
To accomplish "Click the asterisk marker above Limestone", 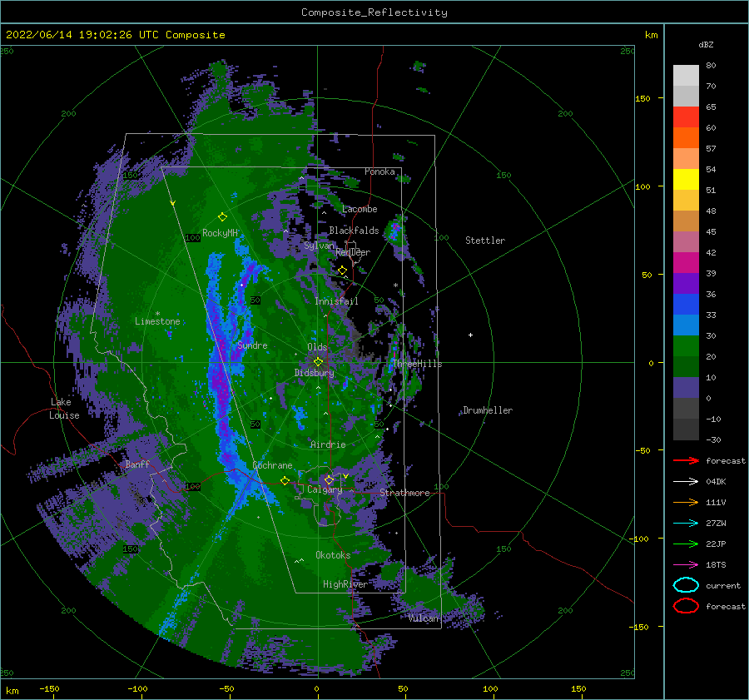I will point(157,314).
